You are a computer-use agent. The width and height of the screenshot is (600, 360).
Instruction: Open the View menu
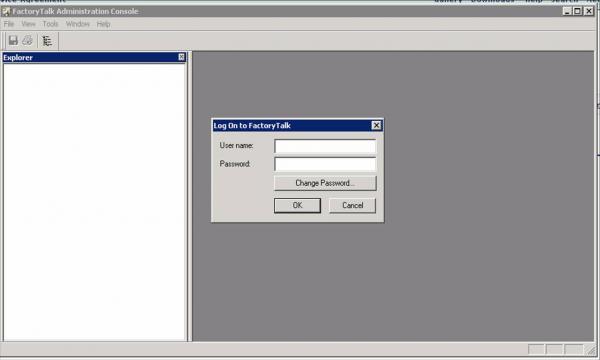[x=28, y=24]
